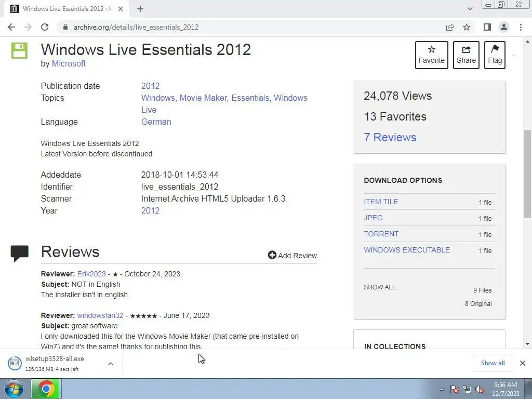Viewport: 532px width, 399px height.
Task: Click the share-page icon in address bar
Action: point(450,27)
